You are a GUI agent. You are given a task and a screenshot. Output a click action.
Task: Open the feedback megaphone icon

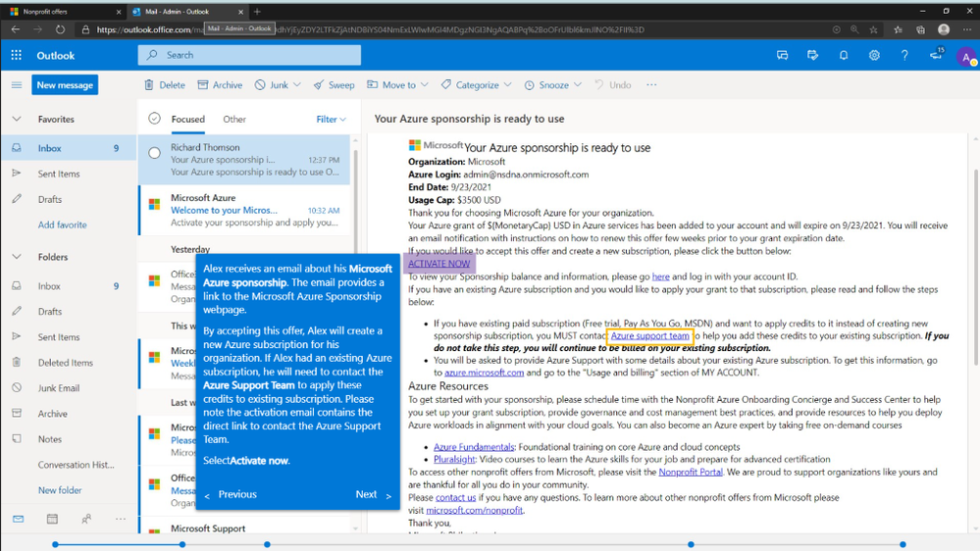pos(936,54)
